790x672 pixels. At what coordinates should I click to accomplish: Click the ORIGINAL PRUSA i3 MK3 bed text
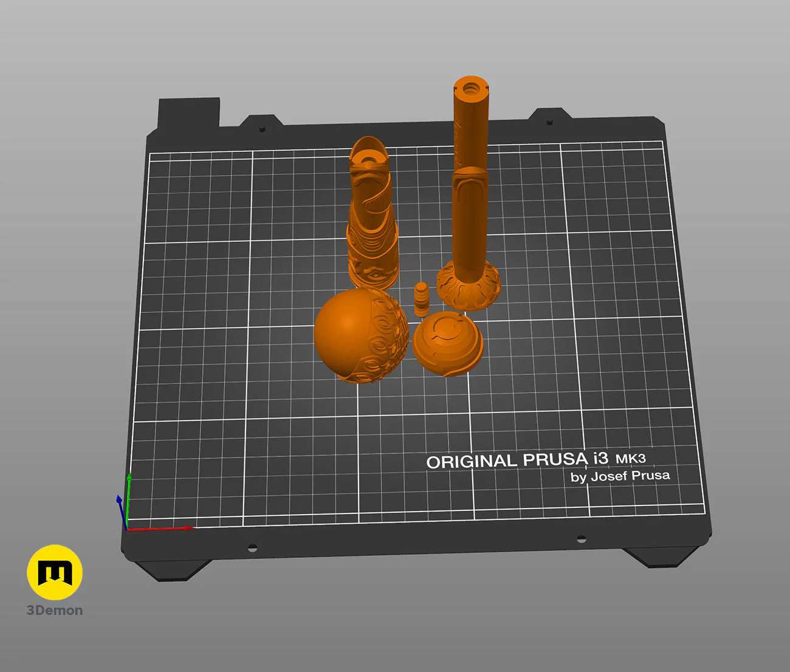point(536,461)
